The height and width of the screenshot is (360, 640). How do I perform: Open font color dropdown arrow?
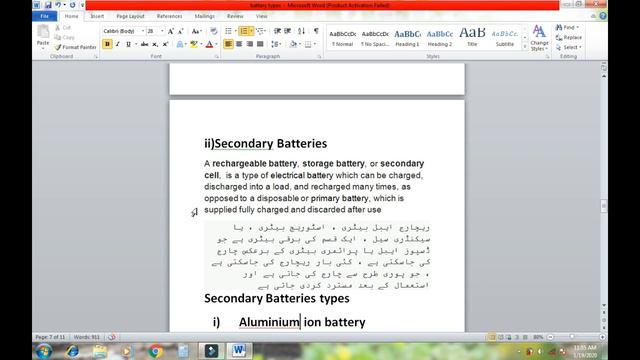(x=216, y=44)
